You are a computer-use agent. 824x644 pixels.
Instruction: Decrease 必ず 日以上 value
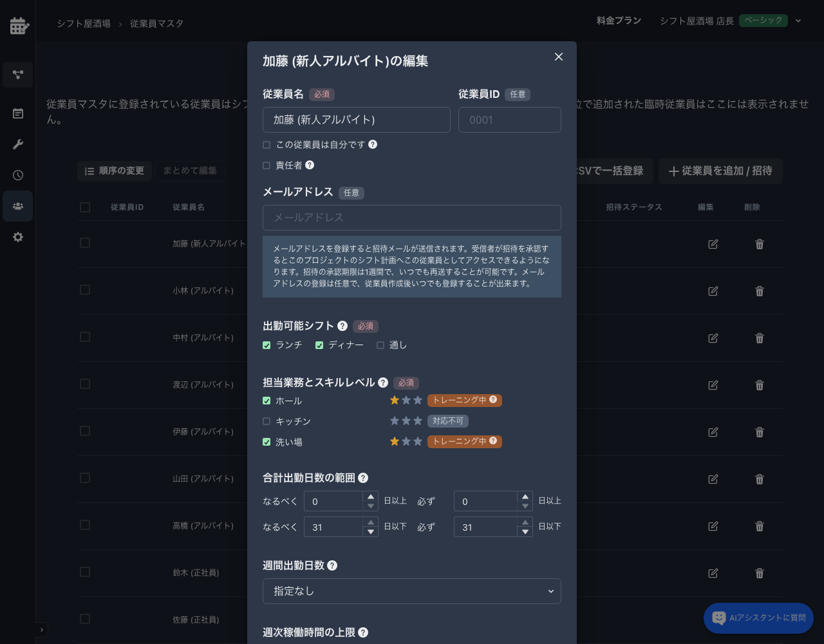tap(525, 506)
